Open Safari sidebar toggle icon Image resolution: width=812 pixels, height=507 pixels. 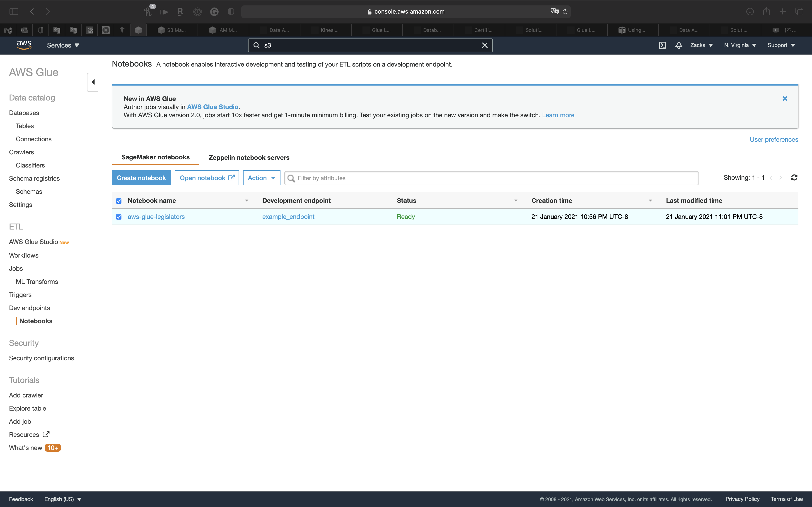[14, 12]
